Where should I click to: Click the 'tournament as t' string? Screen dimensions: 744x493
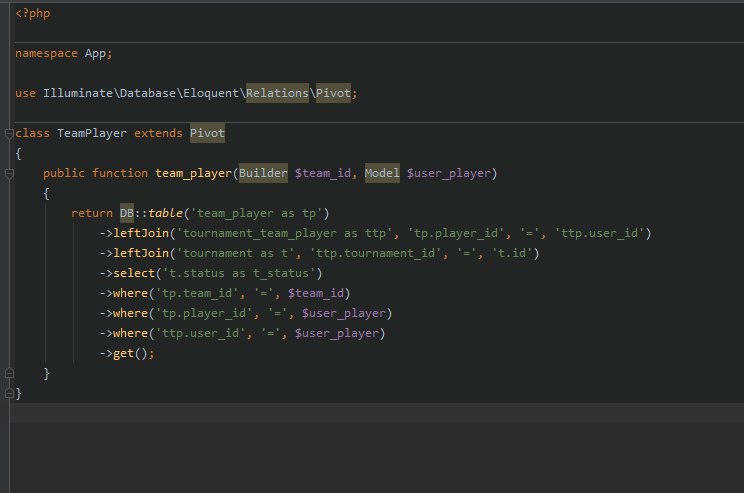pos(235,253)
